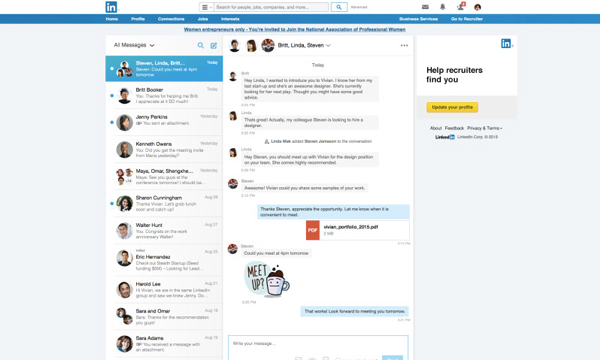The image size is (600, 360).
Task: Search messages using the magnifier icon
Action: (x=201, y=45)
